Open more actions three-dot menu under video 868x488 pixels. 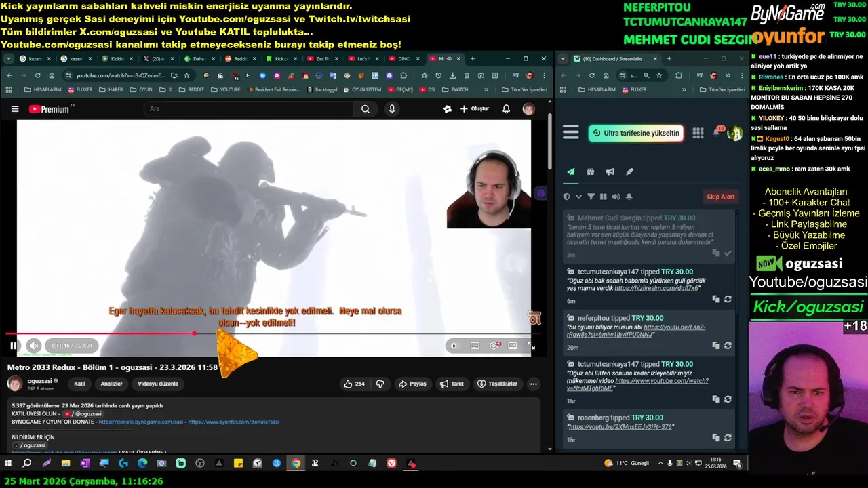point(534,384)
